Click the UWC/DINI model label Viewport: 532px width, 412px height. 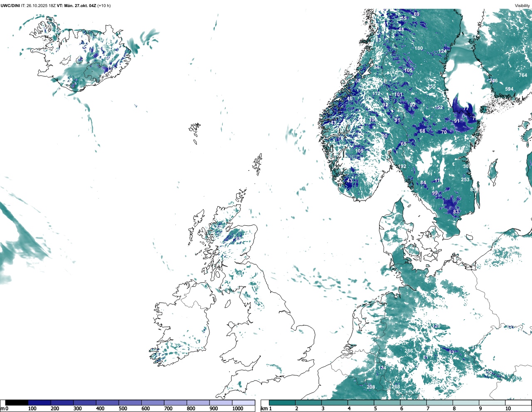pyautogui.click(x=10, y=6)
